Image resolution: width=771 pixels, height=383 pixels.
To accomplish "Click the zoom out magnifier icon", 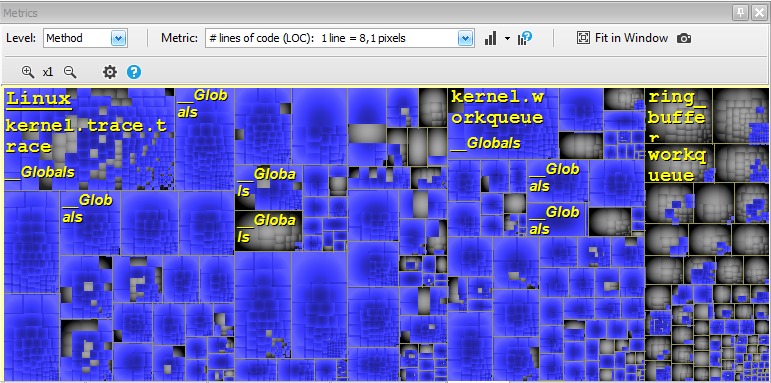I will (x=70, y=72).
